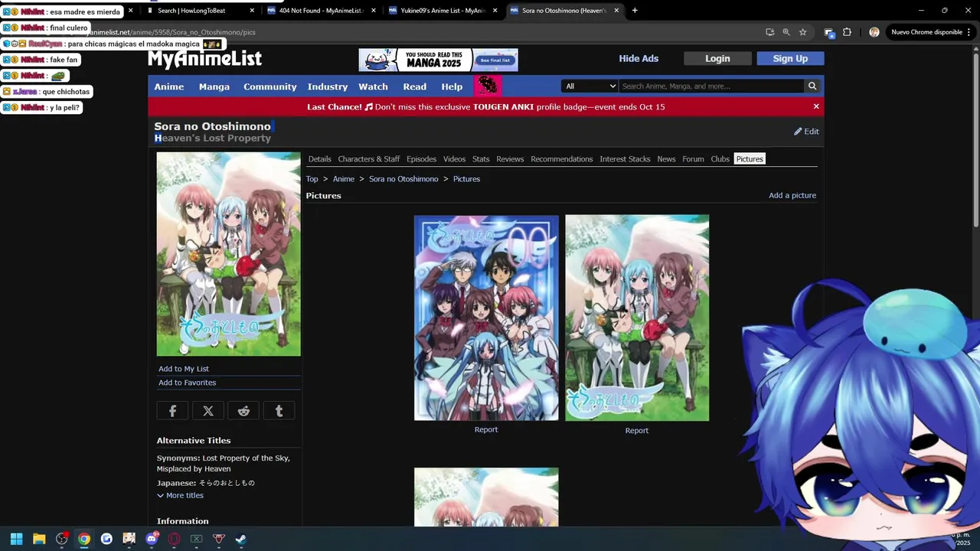Go to the Recommendations tab
Screen dimensions: 980x551
562,159
